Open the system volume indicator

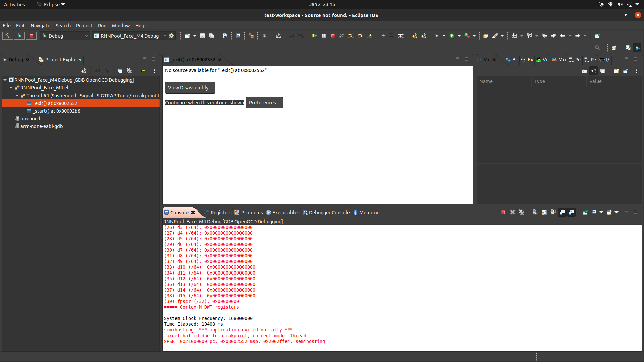click(x=620, y=4)
